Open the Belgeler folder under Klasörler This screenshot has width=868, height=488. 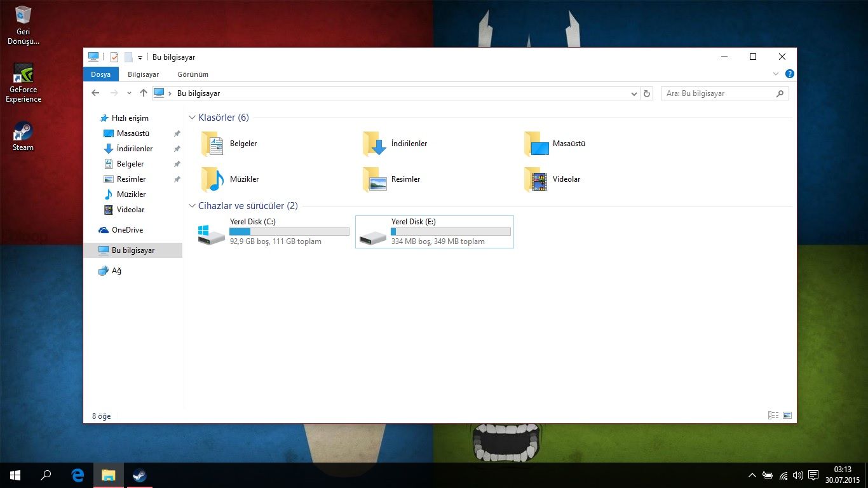point(229,144)
